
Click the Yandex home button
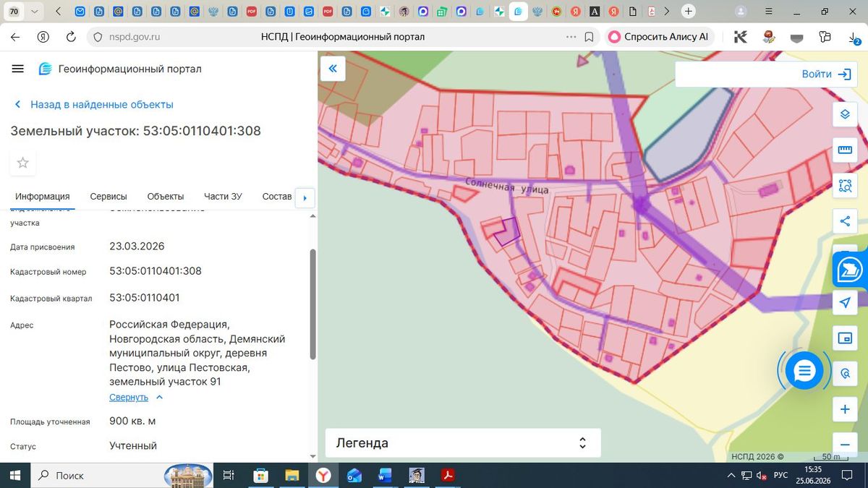click(43, 37)
